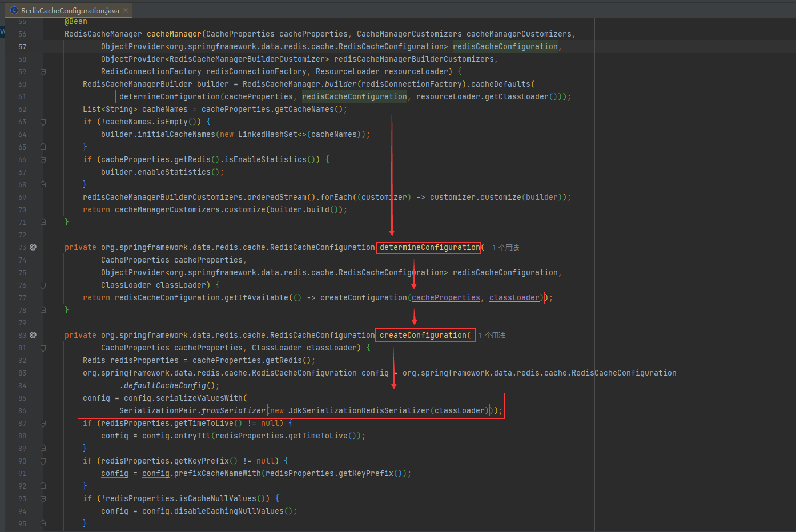Viewport: 796px width, 532px height.
Task: Click the @ gutter icon on line 80
Action: (x=33, y=335)
